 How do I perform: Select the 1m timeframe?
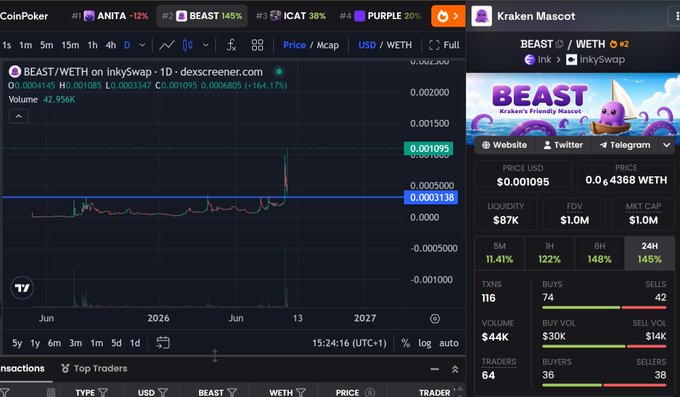point(26,45)
